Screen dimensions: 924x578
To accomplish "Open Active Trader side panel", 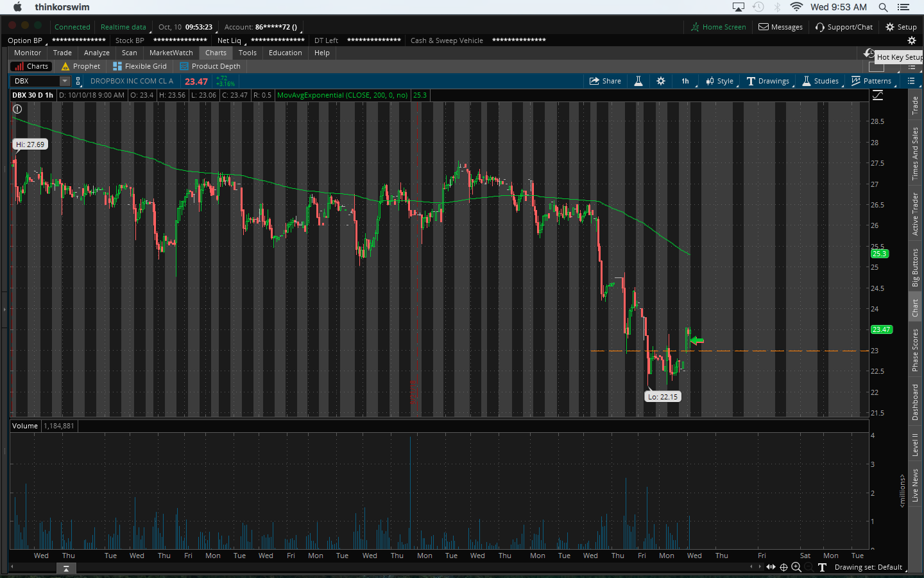I will (x=916, y=214).
